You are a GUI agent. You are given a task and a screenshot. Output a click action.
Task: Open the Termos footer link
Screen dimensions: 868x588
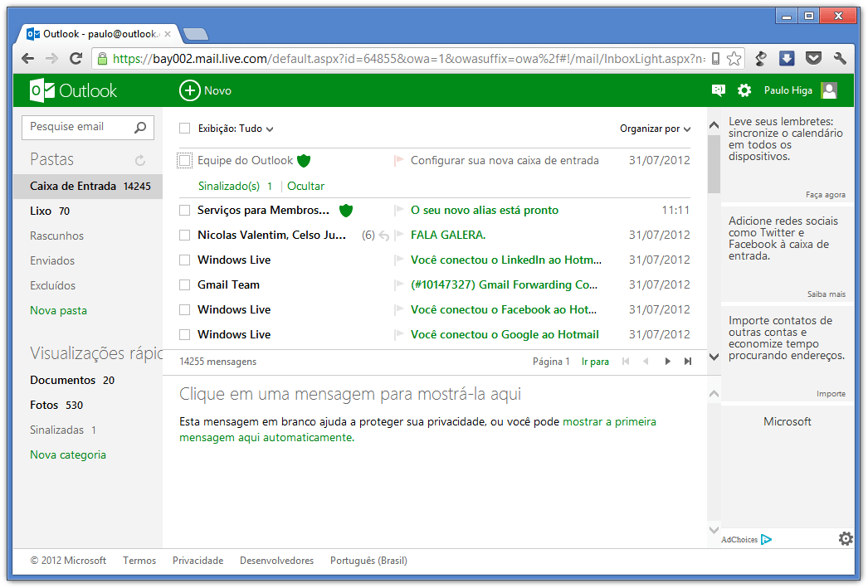(x=139, y=561)
